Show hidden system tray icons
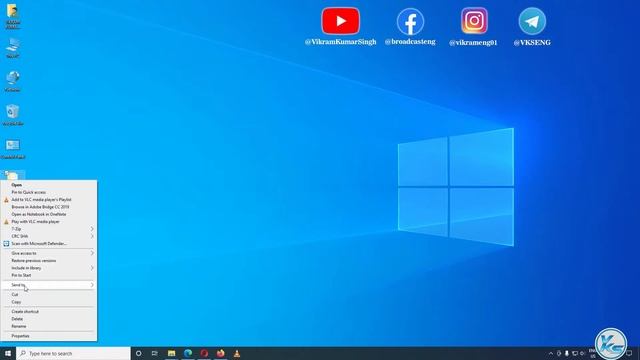Viewport: 640px width, 360px height. [x=551, y=353]
